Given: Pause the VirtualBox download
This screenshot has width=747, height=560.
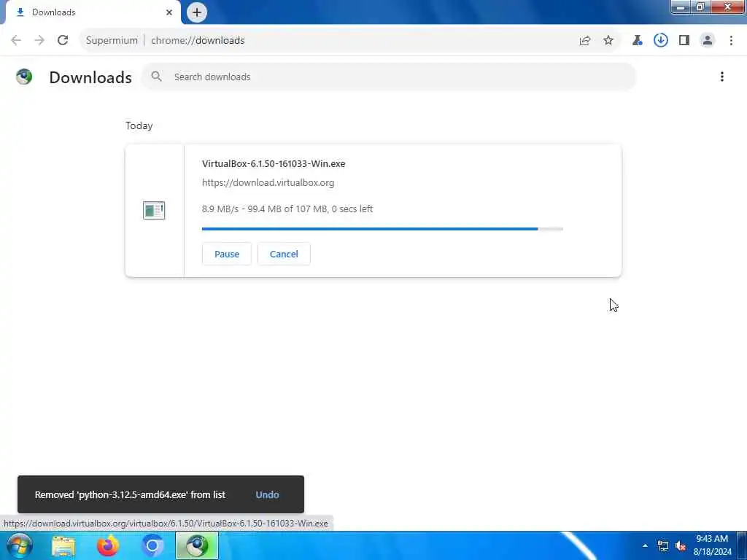Looking at the screenshot, I should point(227,254).
